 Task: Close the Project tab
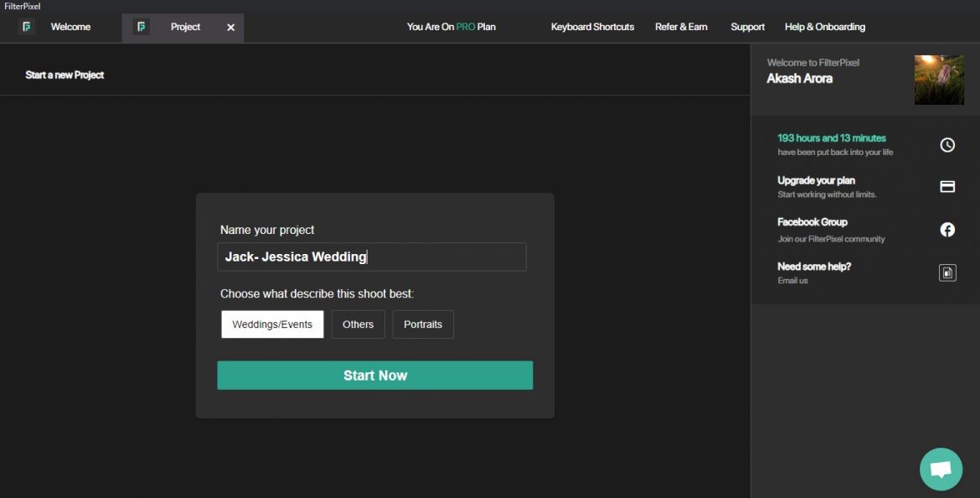pos(230,27)
